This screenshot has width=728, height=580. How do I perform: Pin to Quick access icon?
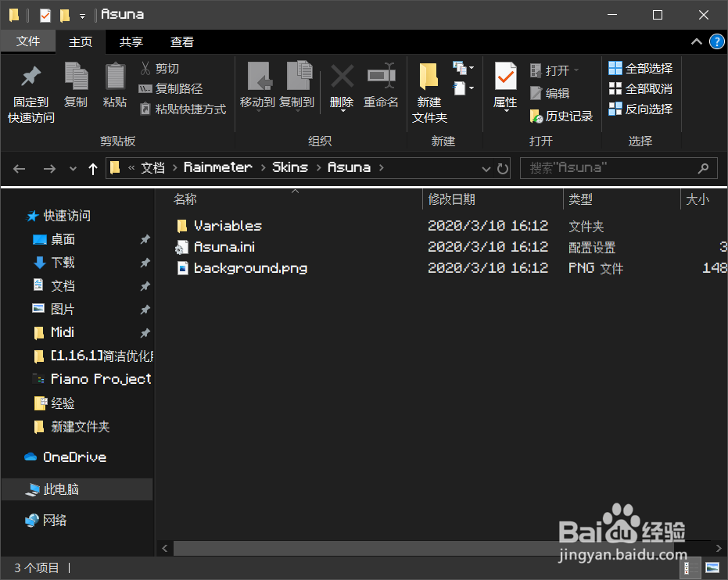pyautogui.click(x=31, y=77)
